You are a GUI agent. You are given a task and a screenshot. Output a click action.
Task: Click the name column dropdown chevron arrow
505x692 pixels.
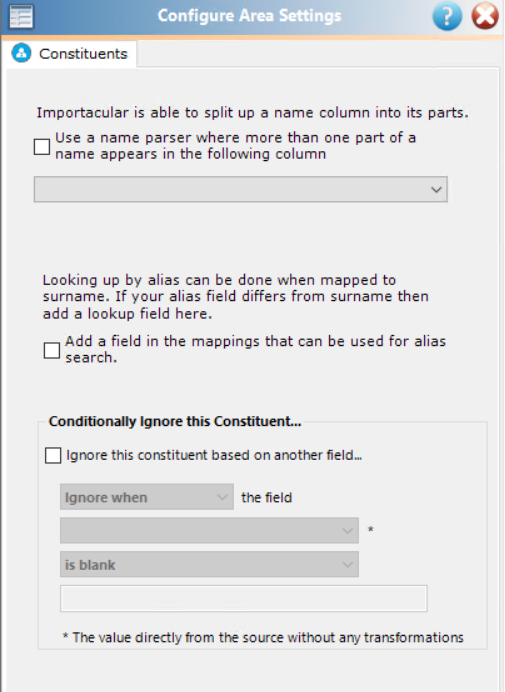click(x=436, y=190)
